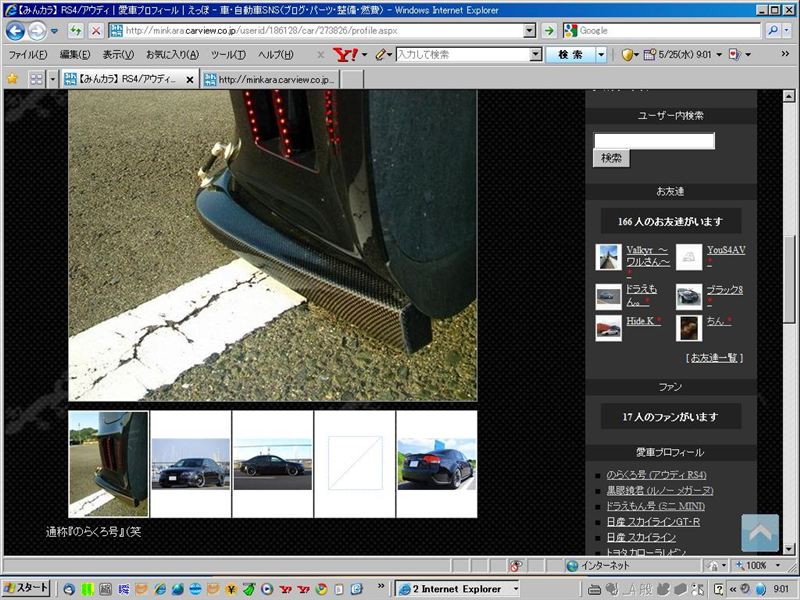Open the address bar URL dropdown
The image size is (800, 600).
tap(530, 31)
